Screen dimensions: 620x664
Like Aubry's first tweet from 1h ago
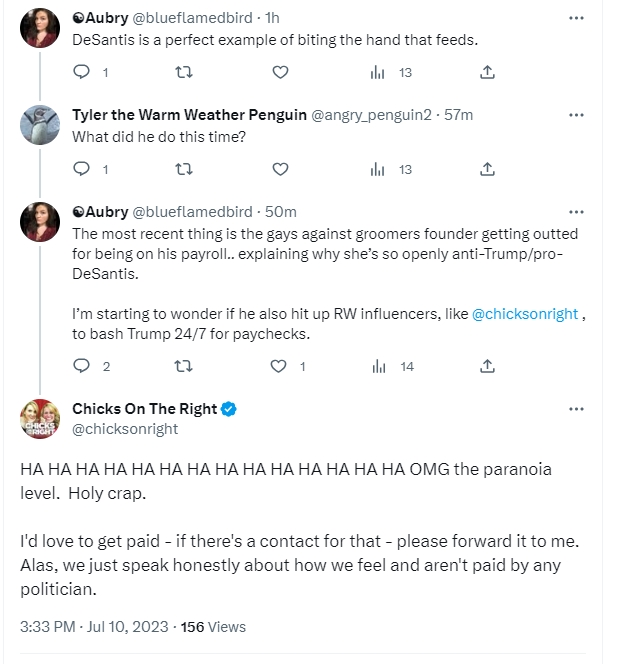pos(280,72)
